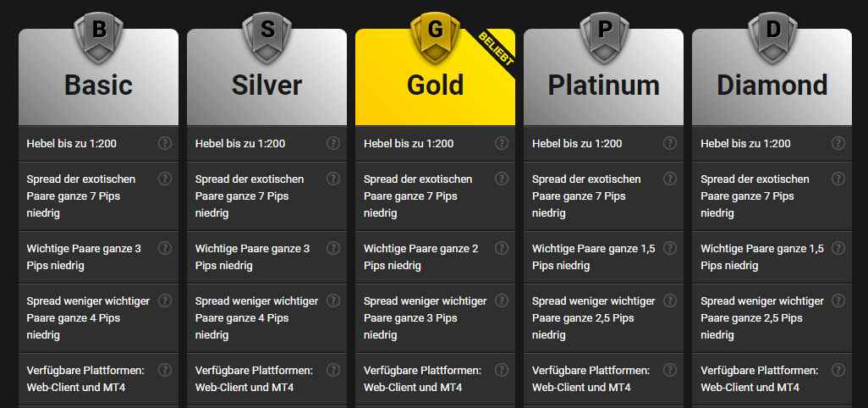Click the BELIEBT ribbon on Gold card
The image size is (868, 408).
pos(496,50)
